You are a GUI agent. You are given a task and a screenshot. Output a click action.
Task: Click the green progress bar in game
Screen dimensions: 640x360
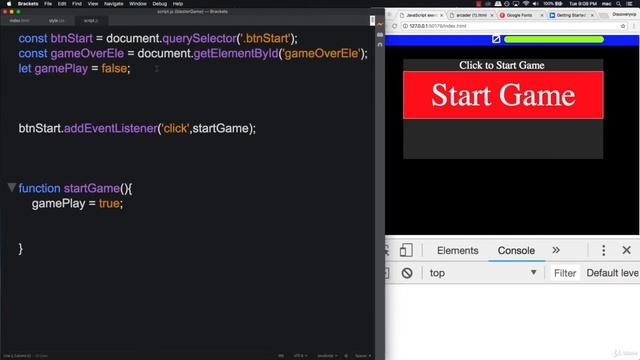tap(554, 39)
